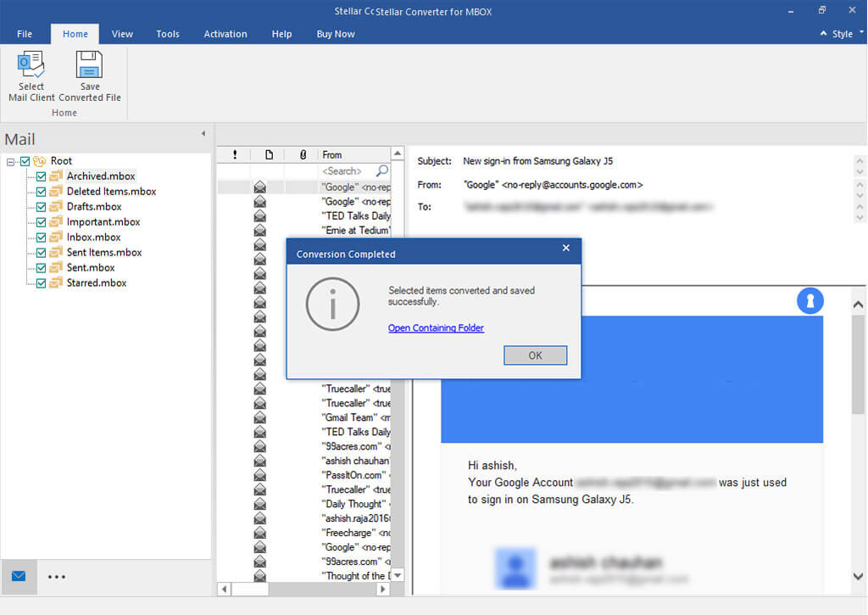This screenshot has height=615, width=868.
Task: Collapse the Root tree node
Action: [11, 161]
